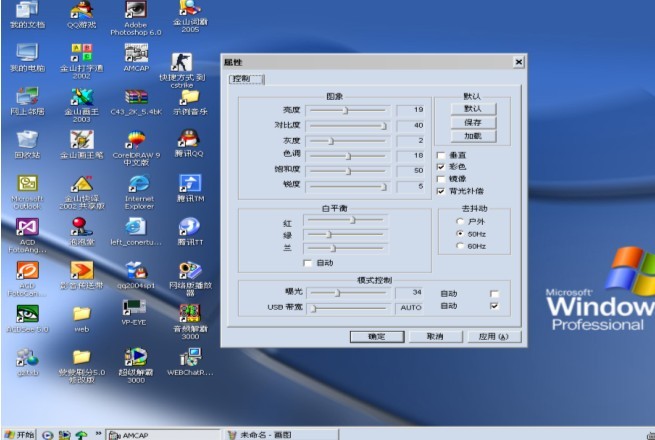Open the Adobe Photoshop 6.0 desktop icon
The height and width of the screenshot is (440, 655).
[x=135, y=11]
